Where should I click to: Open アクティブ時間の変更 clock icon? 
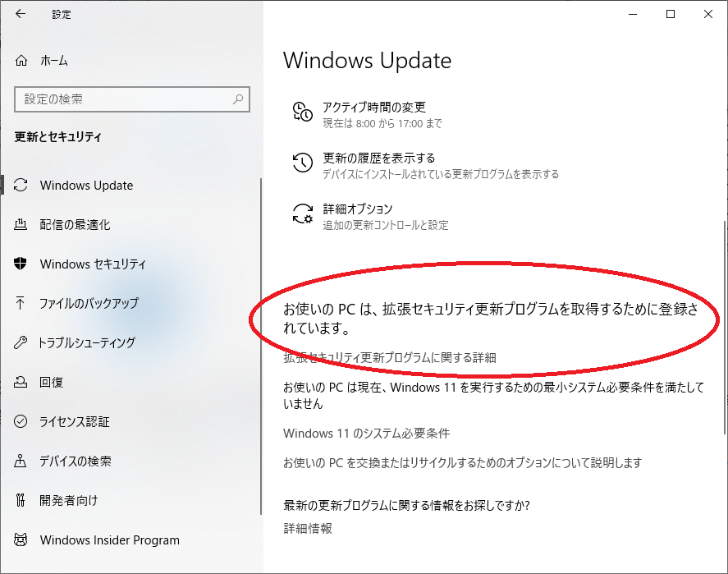point(302,112)
